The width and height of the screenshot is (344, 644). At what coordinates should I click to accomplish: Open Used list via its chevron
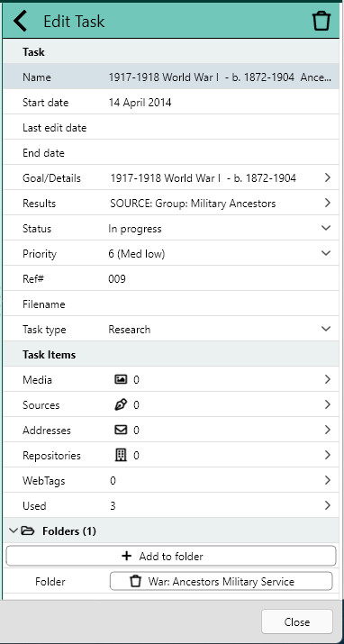coord(327,505)
